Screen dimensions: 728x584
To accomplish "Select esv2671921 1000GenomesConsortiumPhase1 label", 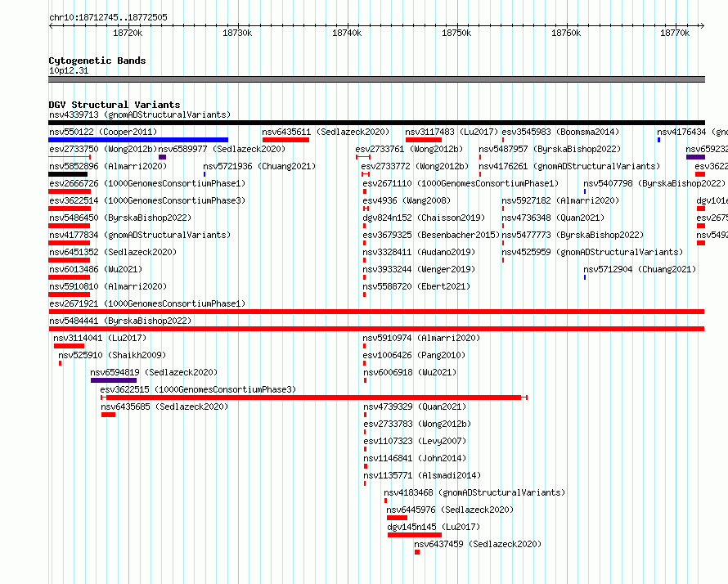I will 147,303.
